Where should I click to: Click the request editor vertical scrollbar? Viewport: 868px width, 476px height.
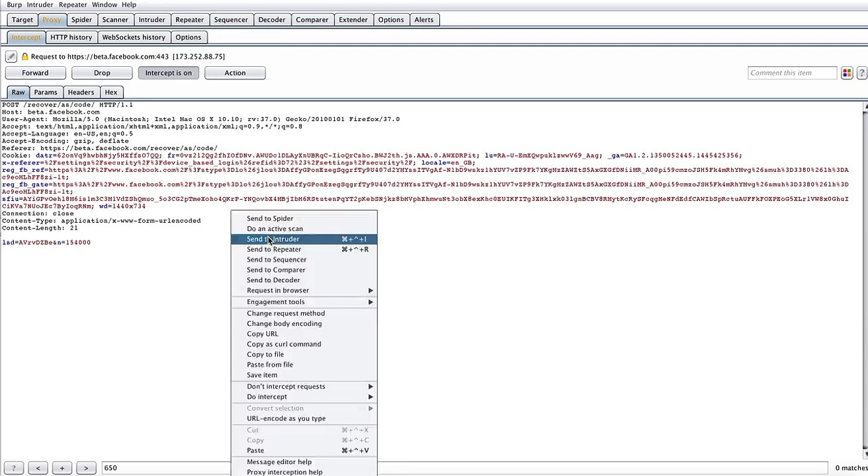pos(864,280)
